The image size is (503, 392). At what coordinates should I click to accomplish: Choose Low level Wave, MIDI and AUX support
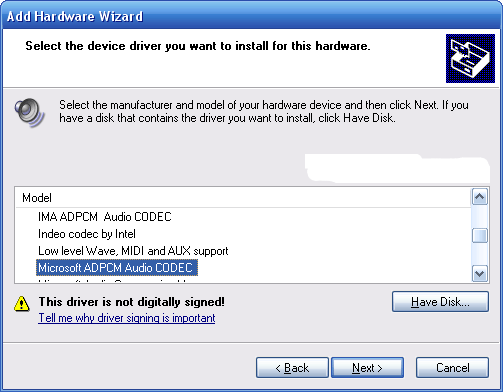(133, 251)
